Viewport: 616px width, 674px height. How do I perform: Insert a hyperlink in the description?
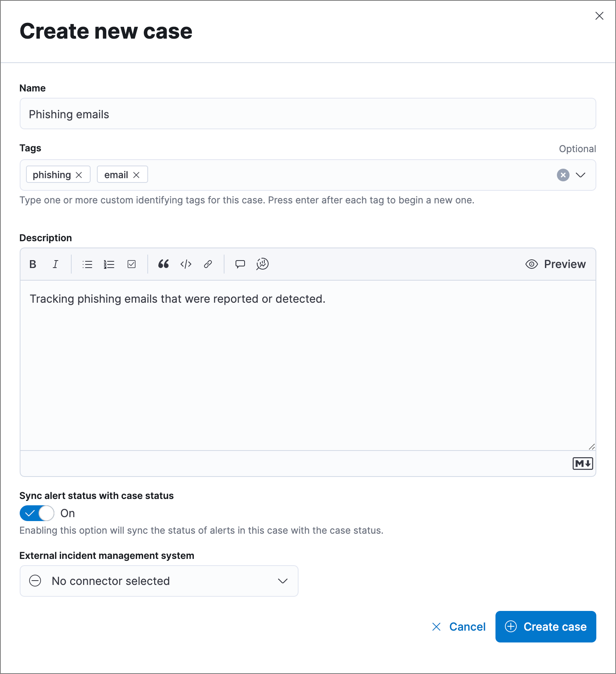click(x=208, y=264)
